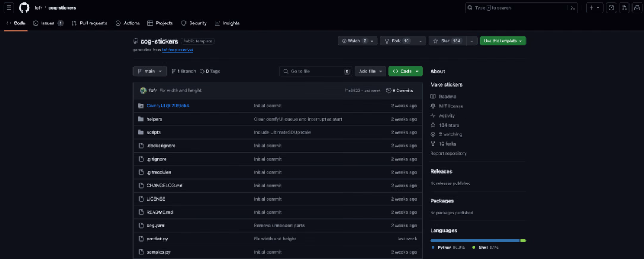644x259 pixels.
Task: Click the LICENSE file icon
Action: pyautogui.click(x=141, y=199)
